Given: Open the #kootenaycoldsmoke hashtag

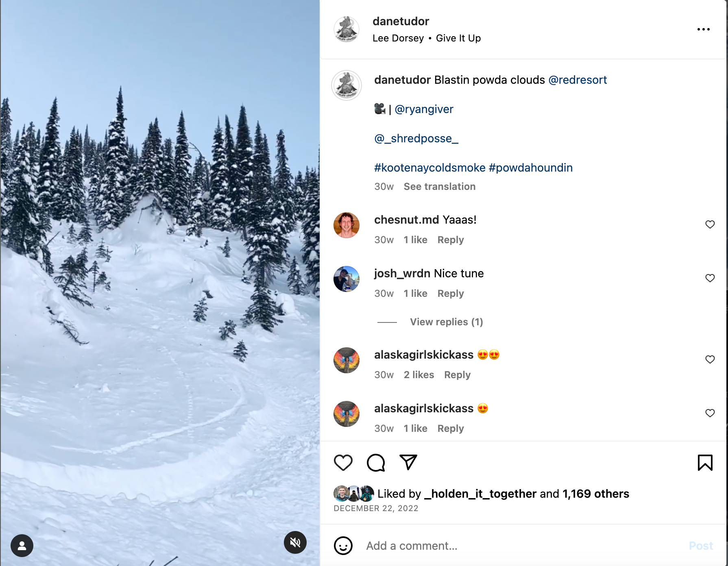Looking at the screenshot, I should (x=429, y=168).
